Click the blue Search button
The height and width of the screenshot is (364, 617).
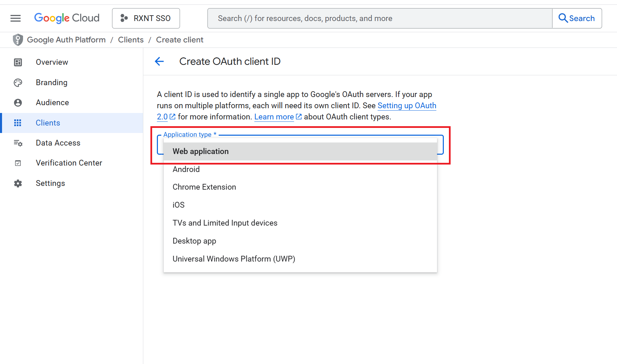[577, 18]
